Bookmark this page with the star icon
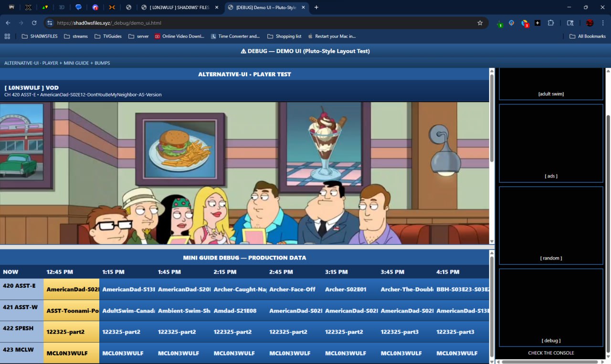Viewport: 611px width, 364px height. point(480,23)
